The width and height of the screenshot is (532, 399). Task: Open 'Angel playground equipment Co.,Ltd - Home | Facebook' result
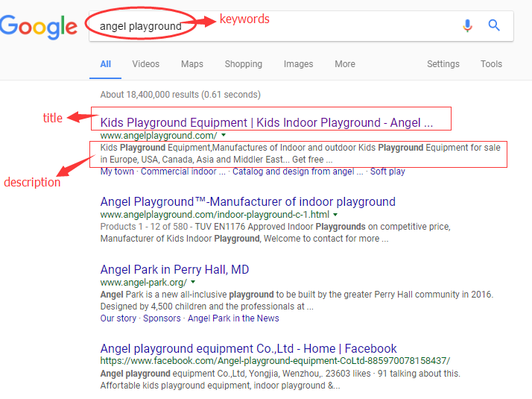pyautogui.click(x=248, y=349)
